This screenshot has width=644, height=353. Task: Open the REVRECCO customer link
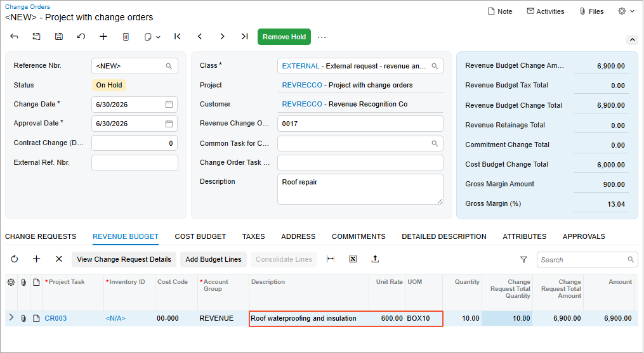pyautogui.click(x=302, y=105)
